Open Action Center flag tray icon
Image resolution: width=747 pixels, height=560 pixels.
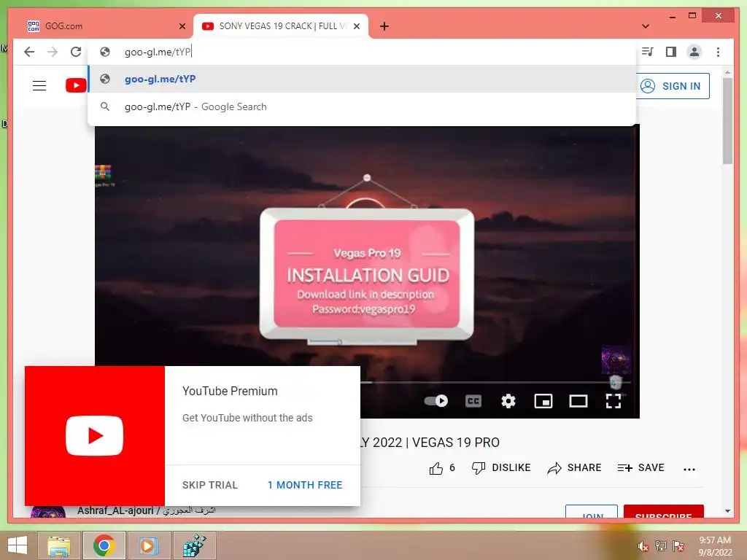(678, 546)
